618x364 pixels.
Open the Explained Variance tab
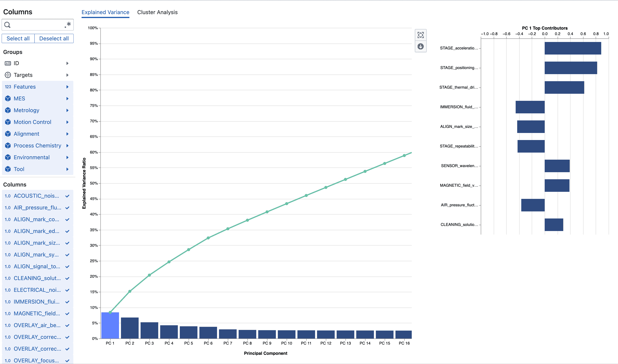click(x=105, y=12)
